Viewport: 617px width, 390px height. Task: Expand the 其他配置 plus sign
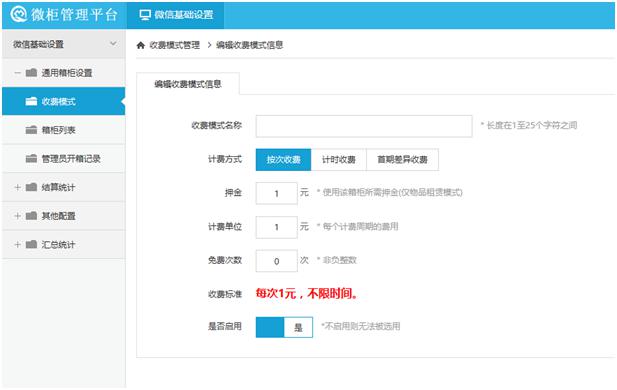17,216
